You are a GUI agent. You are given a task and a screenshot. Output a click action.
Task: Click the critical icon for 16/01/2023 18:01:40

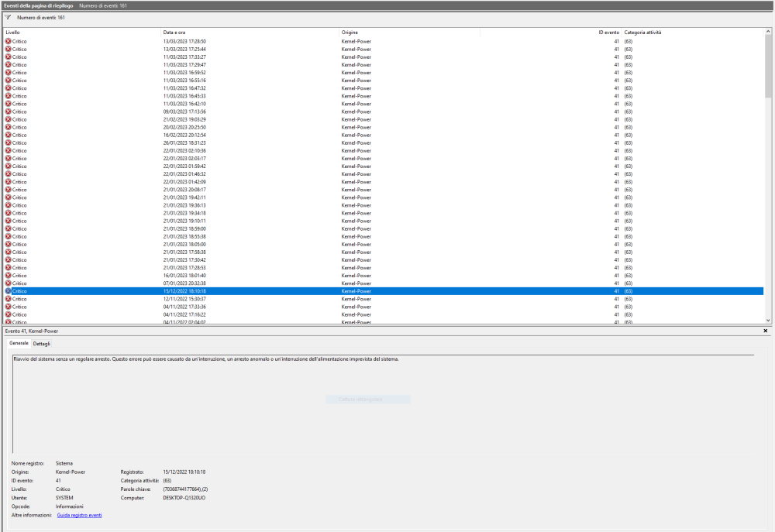(x=8, y=276)
